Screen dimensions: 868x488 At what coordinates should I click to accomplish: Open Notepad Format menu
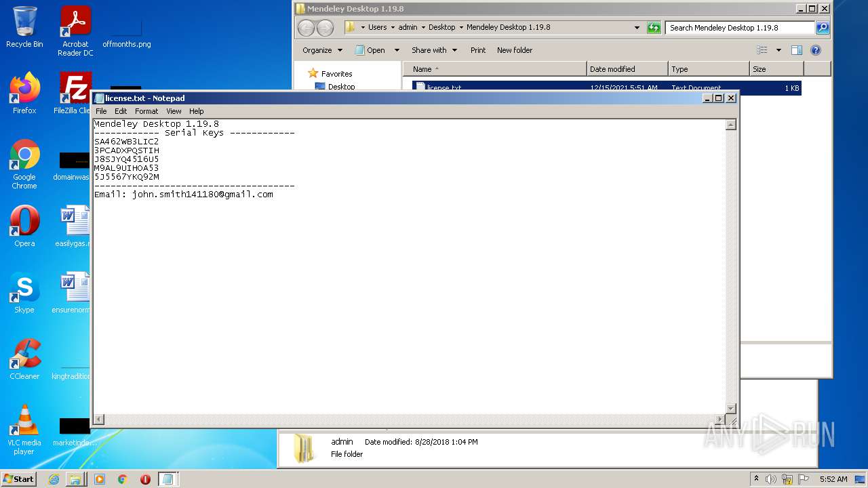click(146, 111)
